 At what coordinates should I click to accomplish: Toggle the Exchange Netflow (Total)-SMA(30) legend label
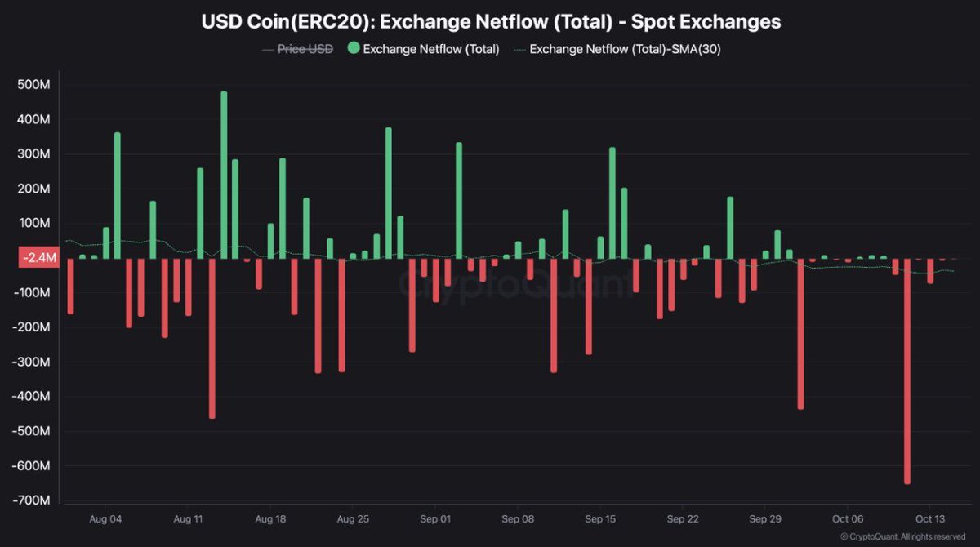click(625, 49)
